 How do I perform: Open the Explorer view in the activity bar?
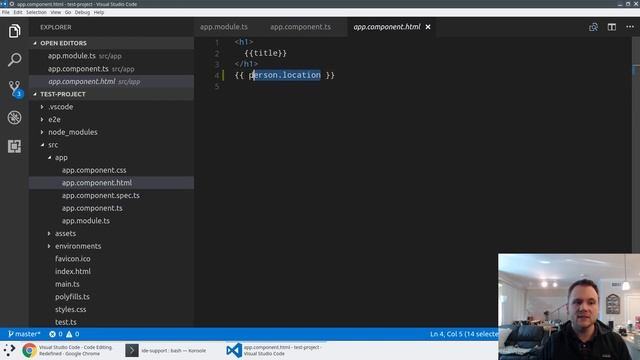[14, 31]
